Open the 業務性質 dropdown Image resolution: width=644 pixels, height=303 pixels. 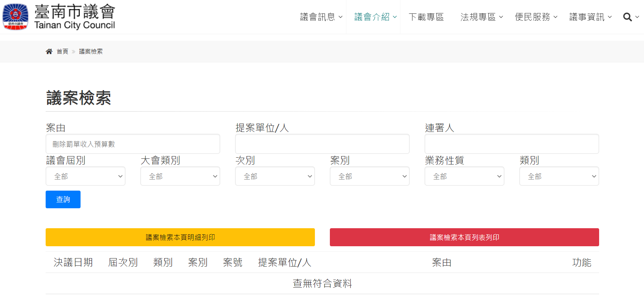click(464, 176)
